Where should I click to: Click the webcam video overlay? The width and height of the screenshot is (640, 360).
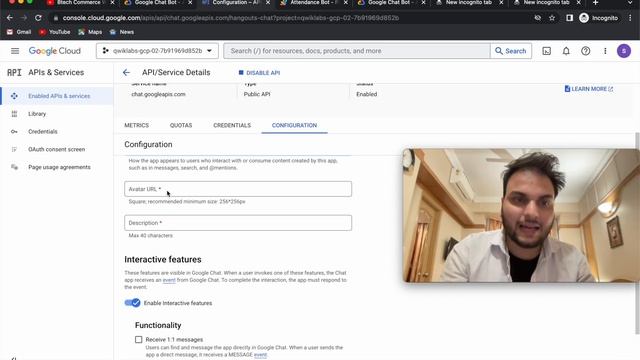coord(521,216)
